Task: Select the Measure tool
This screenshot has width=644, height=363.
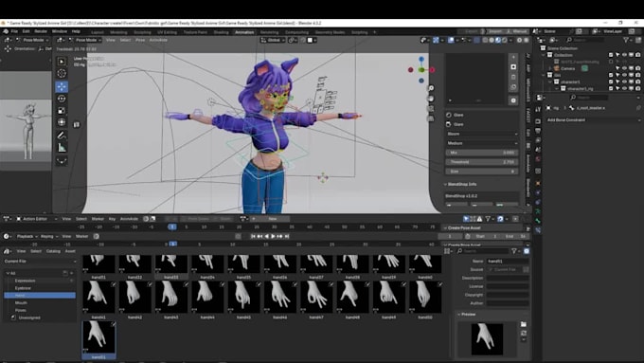Action: click(62, 148)
